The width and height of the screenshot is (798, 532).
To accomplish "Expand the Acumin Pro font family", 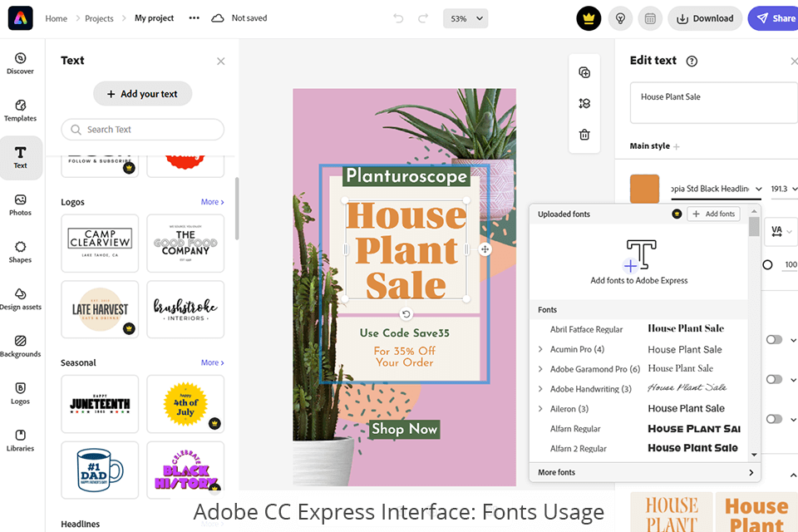I will (540, 349).
